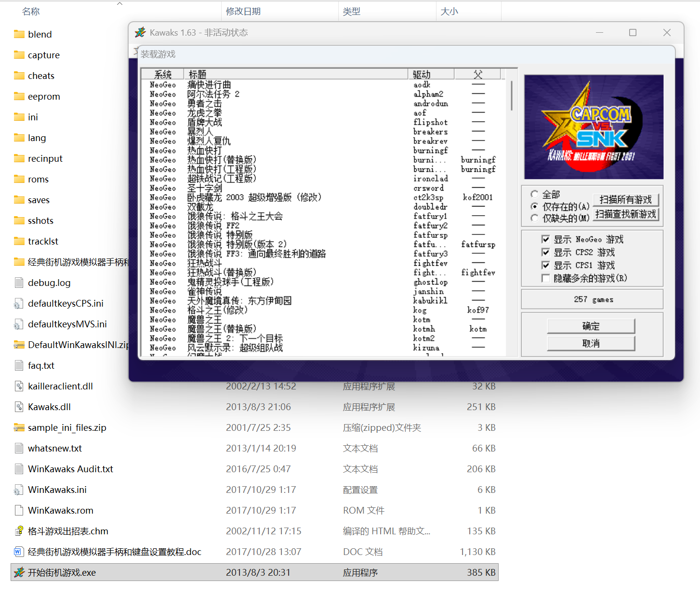
Task: Click the game list vertical scrollbar thumb
Action: (x=511, y=96)
